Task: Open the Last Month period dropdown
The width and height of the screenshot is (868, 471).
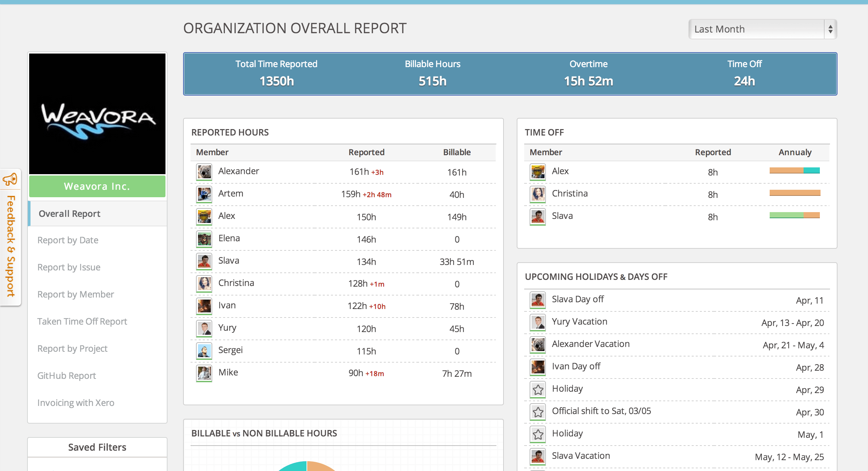Action: [763, 29]
